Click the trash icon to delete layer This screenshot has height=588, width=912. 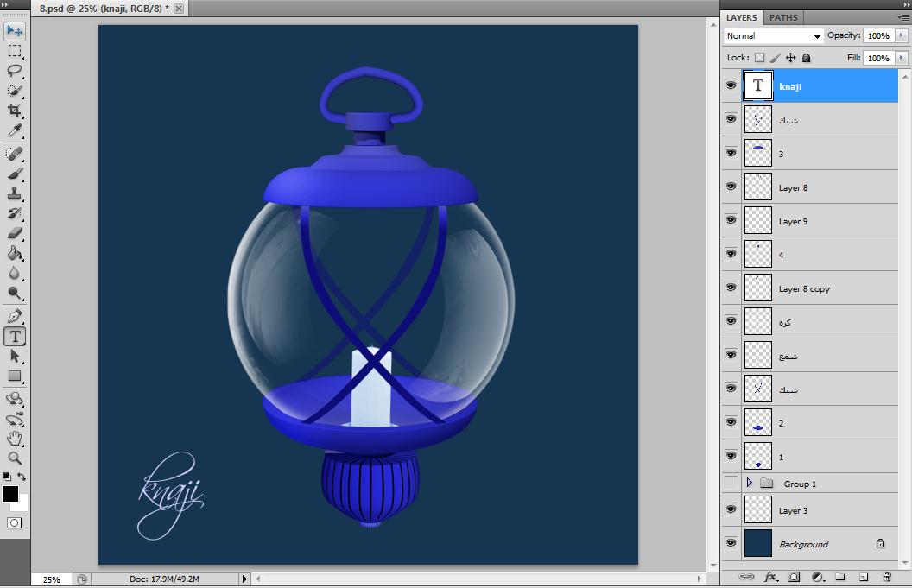886,577
